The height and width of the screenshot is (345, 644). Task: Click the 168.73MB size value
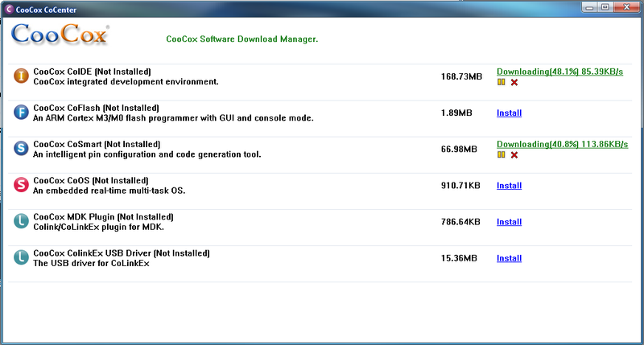tap(461, 76)
